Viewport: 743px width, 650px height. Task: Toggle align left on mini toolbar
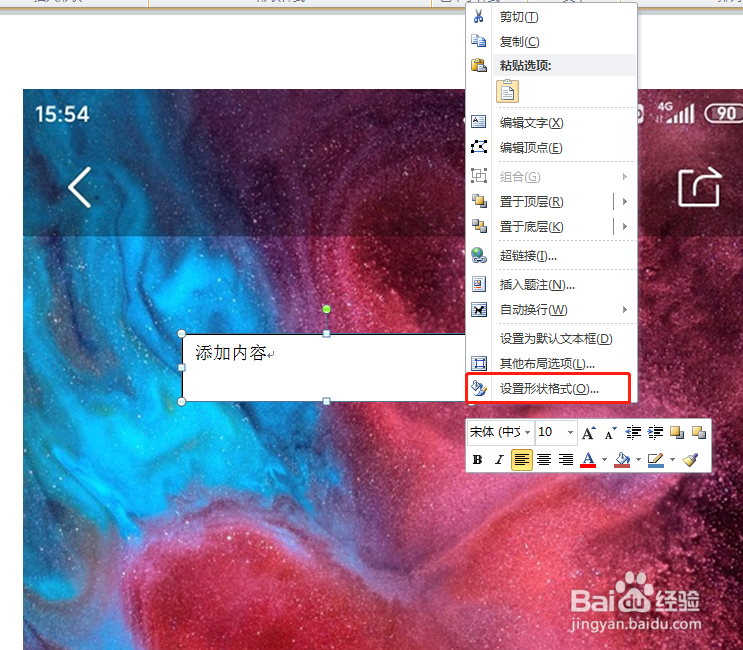click(522, 460)
